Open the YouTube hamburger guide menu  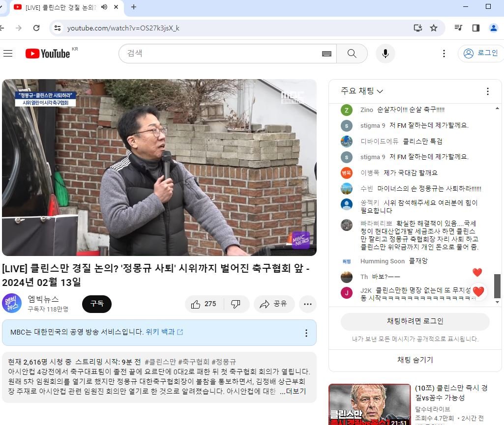click(8, 54)
